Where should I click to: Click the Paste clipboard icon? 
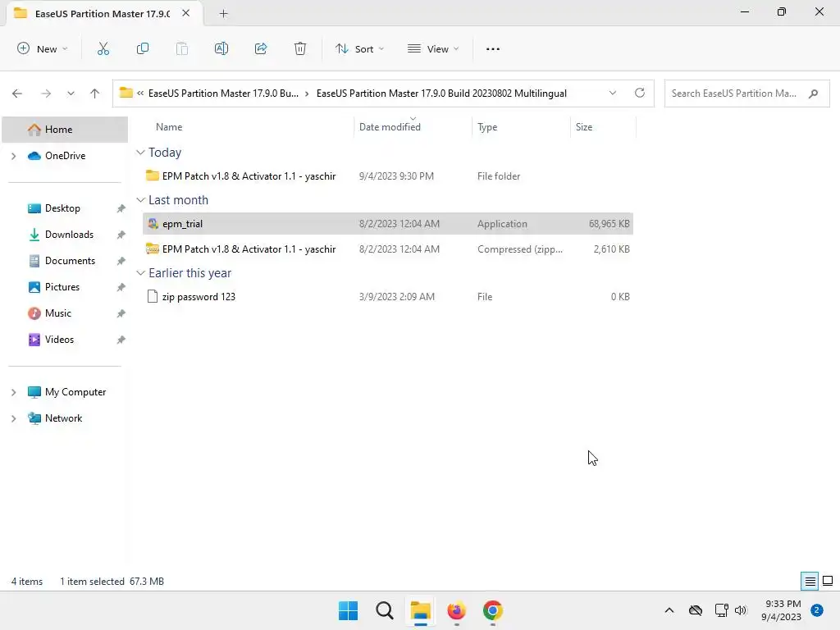coord(182,48)
